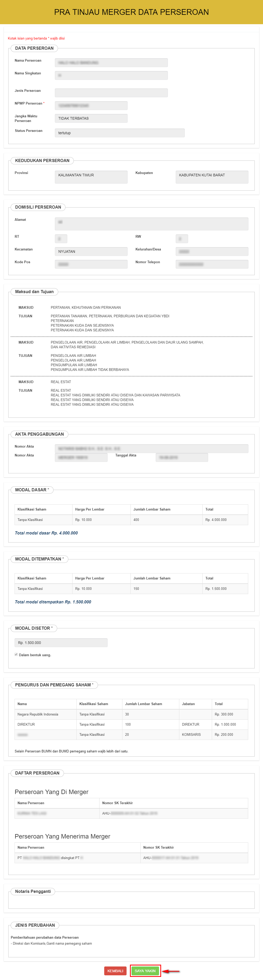Click the Modal Disetor field Rp. 1.500.000

click(61, 643)
